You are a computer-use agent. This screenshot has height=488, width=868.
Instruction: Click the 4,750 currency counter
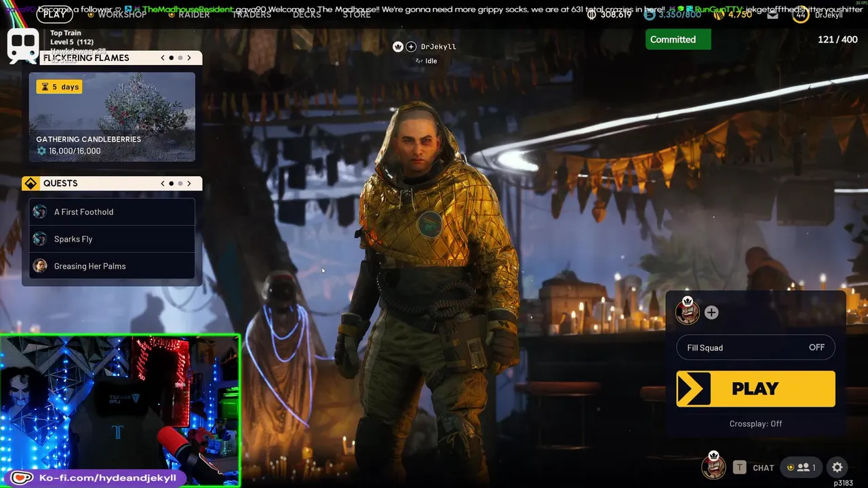point(733,14)
